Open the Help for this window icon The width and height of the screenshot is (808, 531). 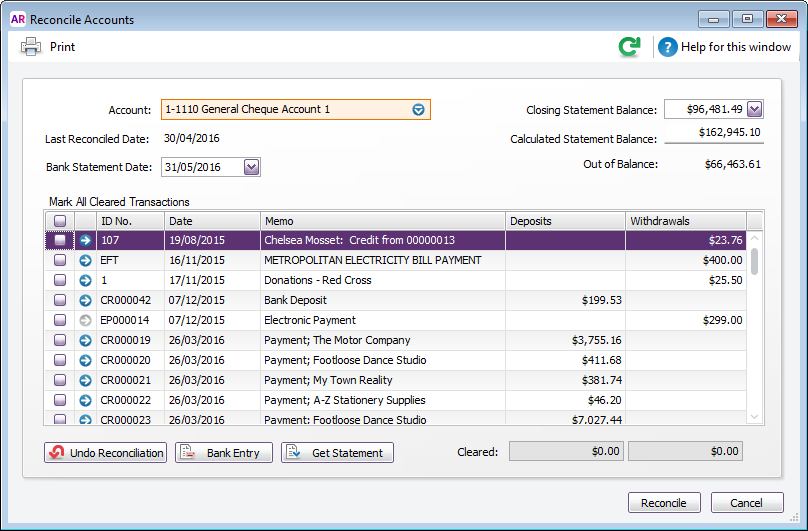(667, 47)
